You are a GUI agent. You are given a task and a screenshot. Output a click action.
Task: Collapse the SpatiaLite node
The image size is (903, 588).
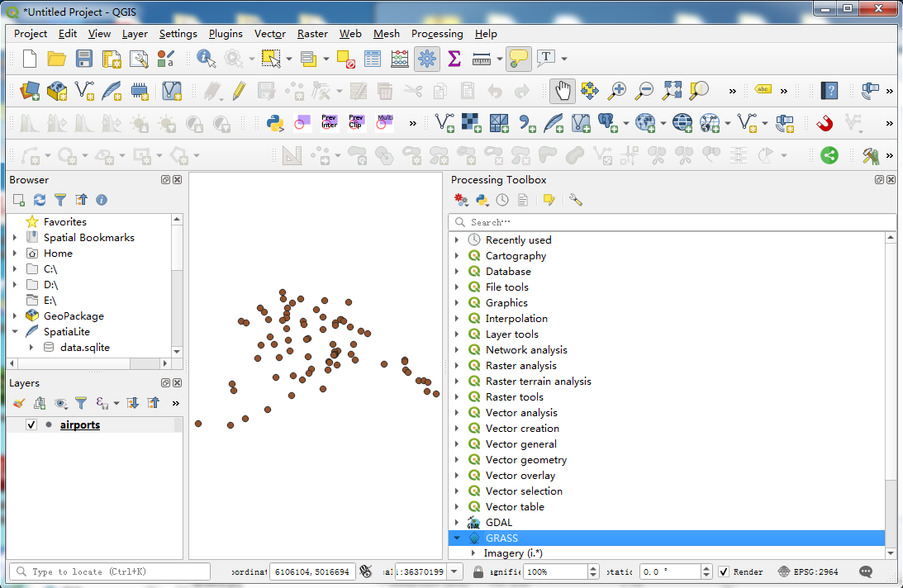click(14, 332)
